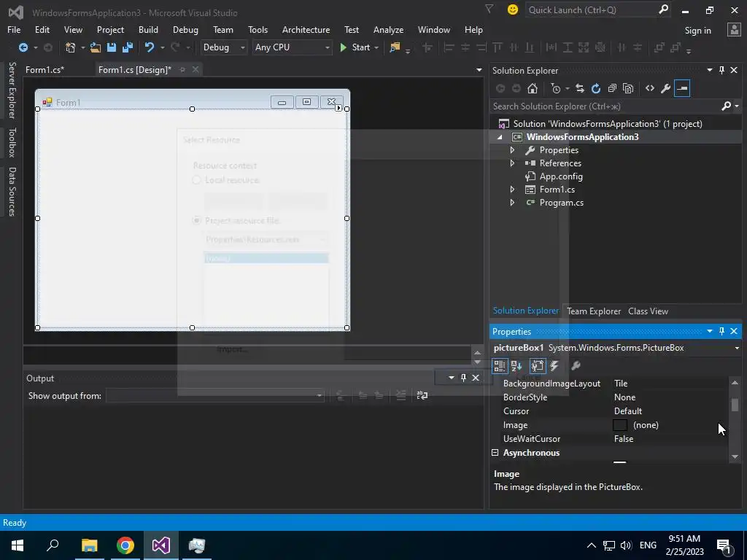Refresh the Solution Explorer
The height and width of the screenshot is (560, 747).
point(596,88)
